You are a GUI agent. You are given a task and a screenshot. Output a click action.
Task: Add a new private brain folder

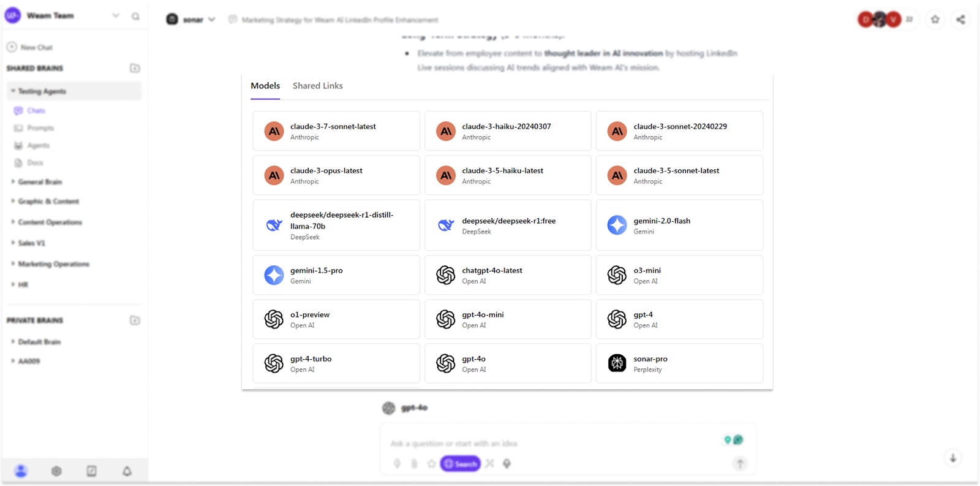pos(135,321)
